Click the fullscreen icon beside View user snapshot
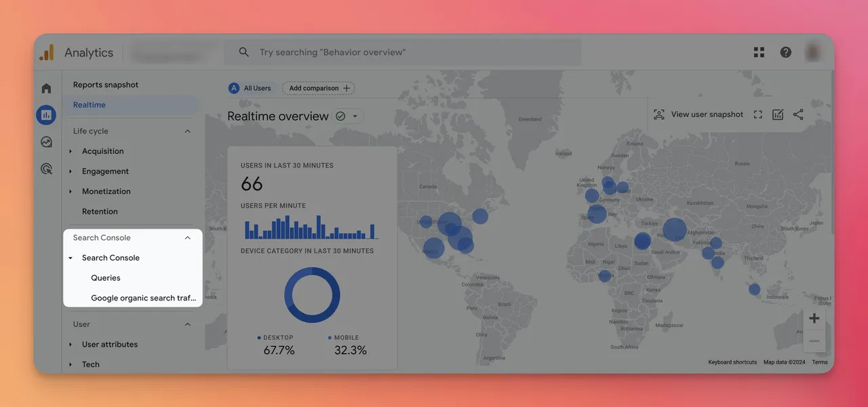 758,115
